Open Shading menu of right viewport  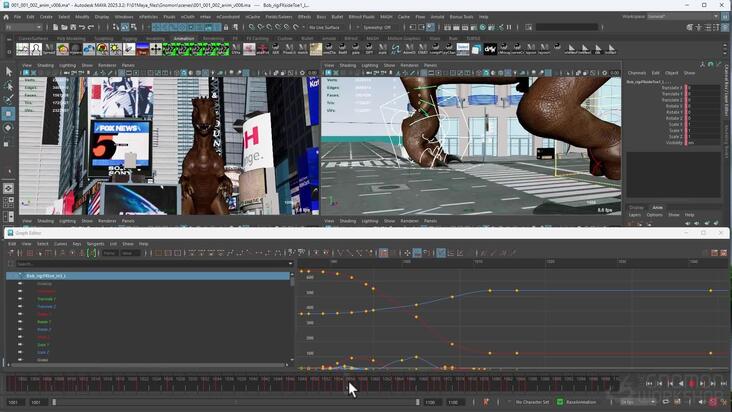tap(348, 65)
